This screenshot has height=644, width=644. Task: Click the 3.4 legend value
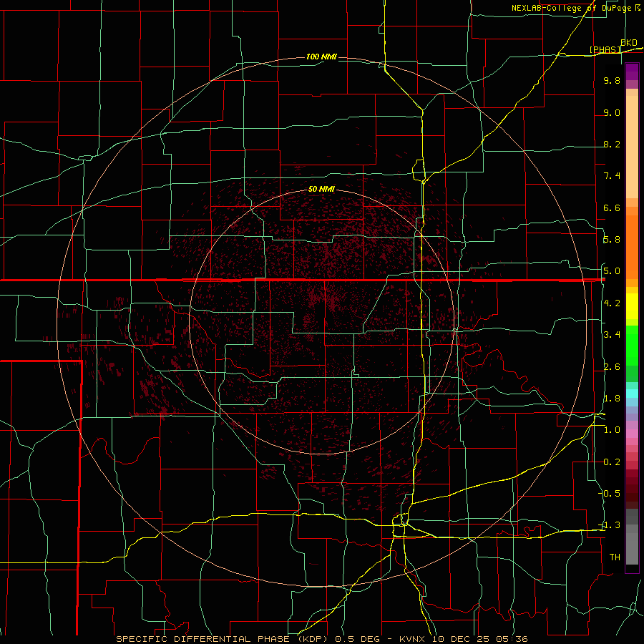tap(612, 335)
